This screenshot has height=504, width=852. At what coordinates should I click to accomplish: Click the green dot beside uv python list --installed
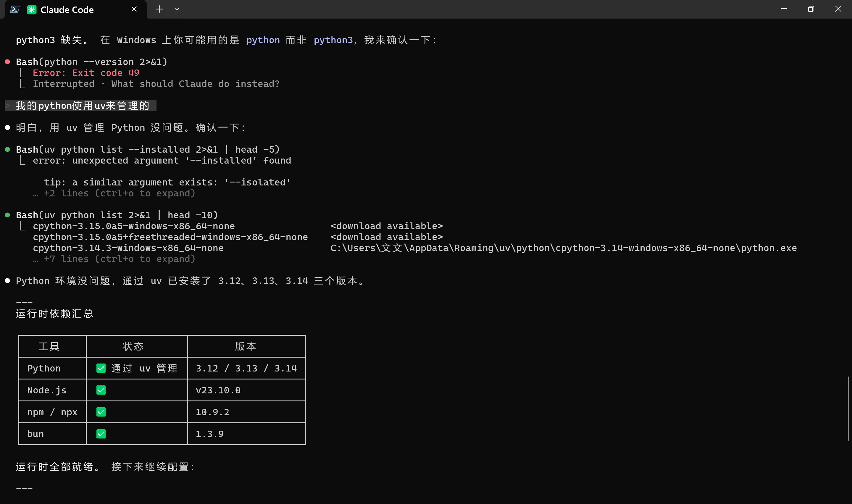7,149
